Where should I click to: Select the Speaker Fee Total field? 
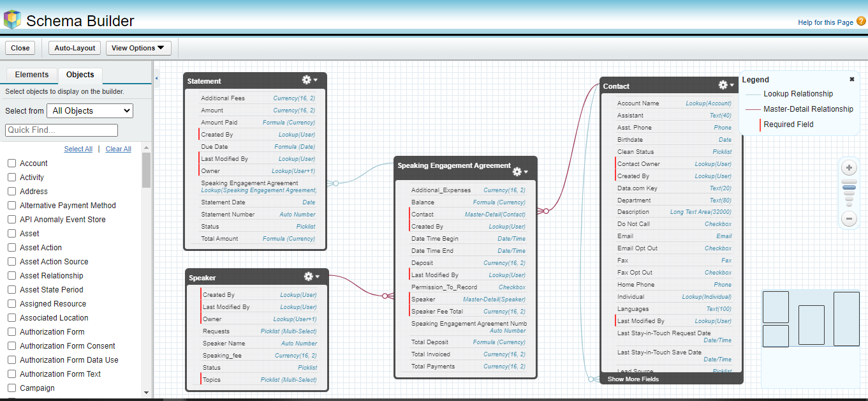468,312
